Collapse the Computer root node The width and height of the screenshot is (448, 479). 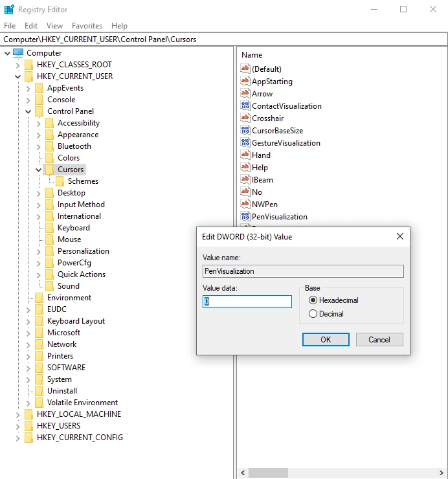pos(8,54)
